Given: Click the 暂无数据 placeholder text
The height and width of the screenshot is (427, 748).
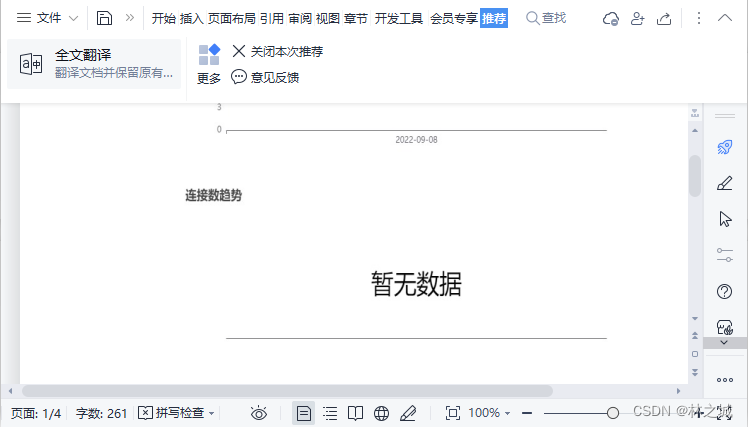Looking at the screenshot, I should point(416,284).
